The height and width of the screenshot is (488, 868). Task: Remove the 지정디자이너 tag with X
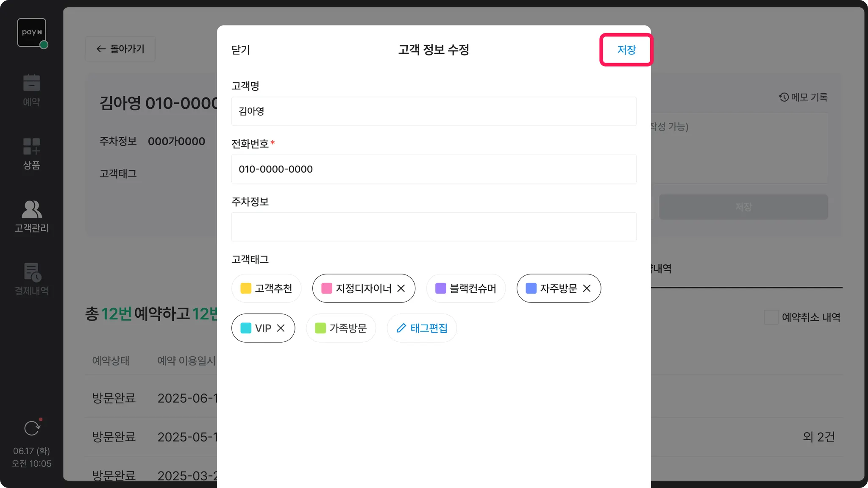[x=401, y=288]
